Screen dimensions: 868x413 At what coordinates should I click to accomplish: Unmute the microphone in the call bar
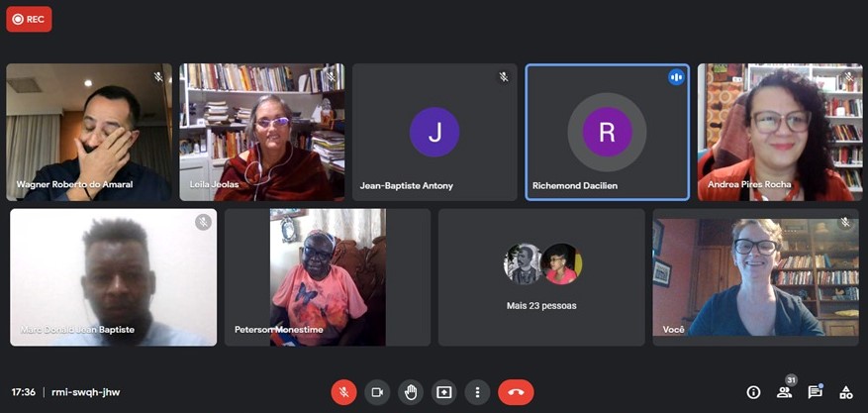(343, 392)
